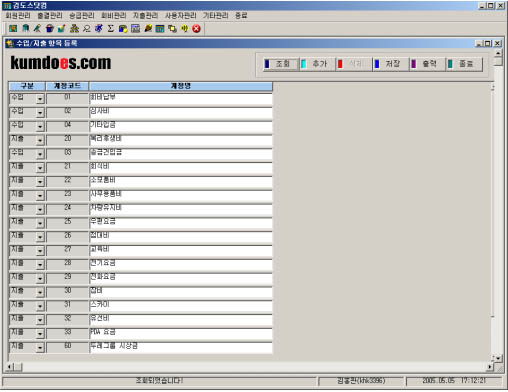Open the 회원관리 menu

18,16
